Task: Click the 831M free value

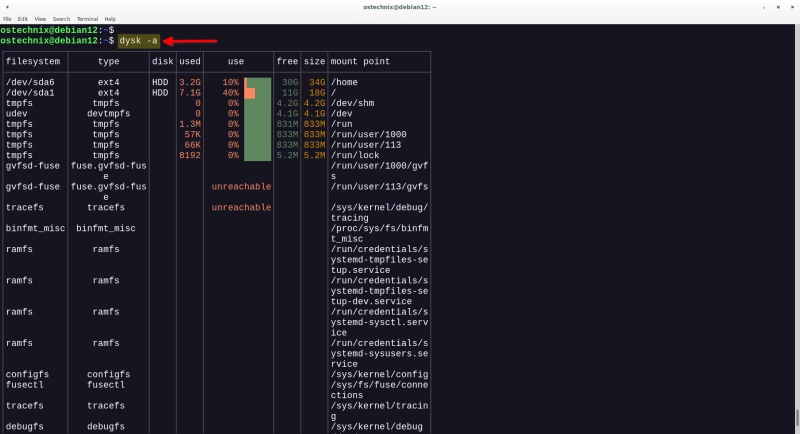Action: (287, 124)
